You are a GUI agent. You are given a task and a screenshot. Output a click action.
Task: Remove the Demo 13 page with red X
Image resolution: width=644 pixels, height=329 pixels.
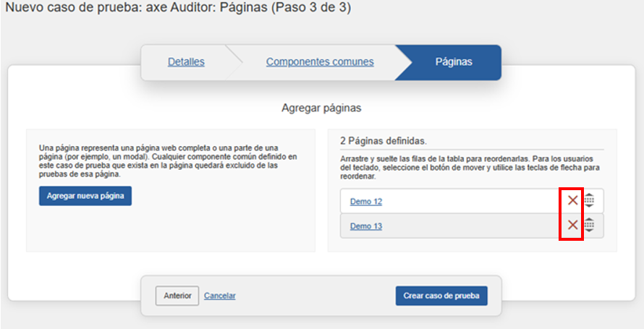click(572, 226)
